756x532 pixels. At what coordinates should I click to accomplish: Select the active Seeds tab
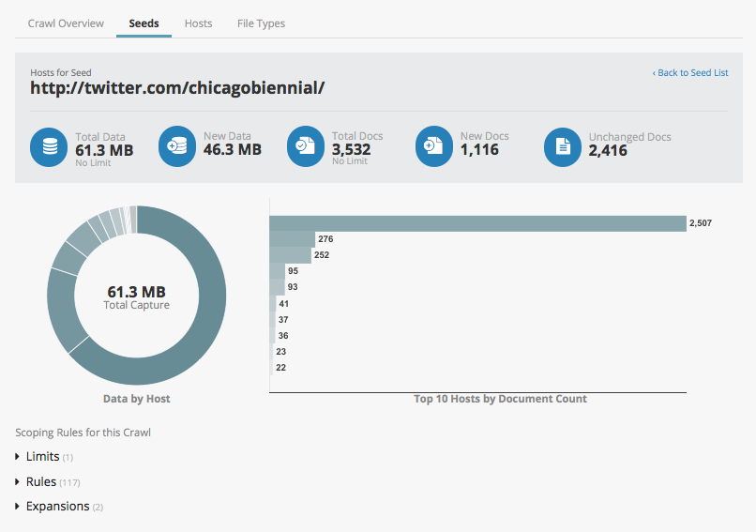pyautogui.click(x=144, y=23)
